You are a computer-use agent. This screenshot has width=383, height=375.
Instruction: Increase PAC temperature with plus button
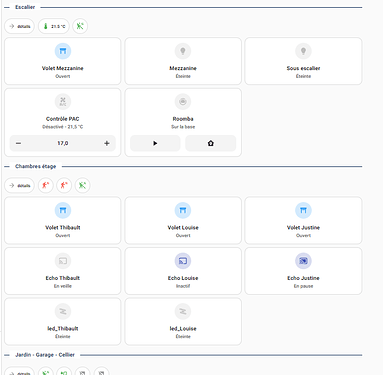click(x=107, y=143)
